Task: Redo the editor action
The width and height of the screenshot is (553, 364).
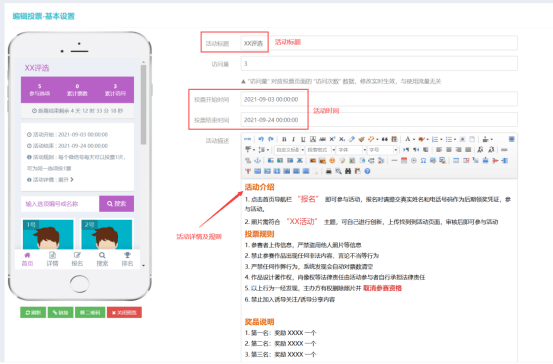Action: click(x=271, y=139)
